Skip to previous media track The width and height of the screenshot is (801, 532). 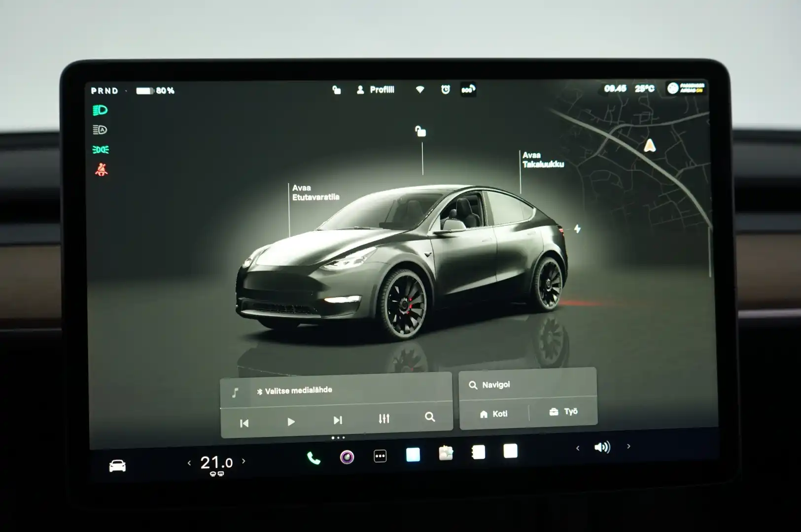point(244,423)
